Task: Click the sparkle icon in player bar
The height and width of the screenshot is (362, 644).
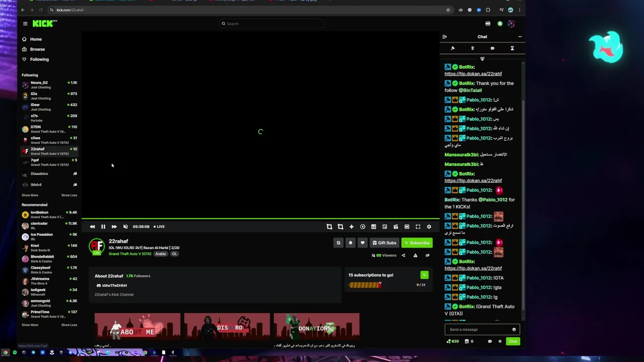Action: pyautogui.click(x=351, y=227)
